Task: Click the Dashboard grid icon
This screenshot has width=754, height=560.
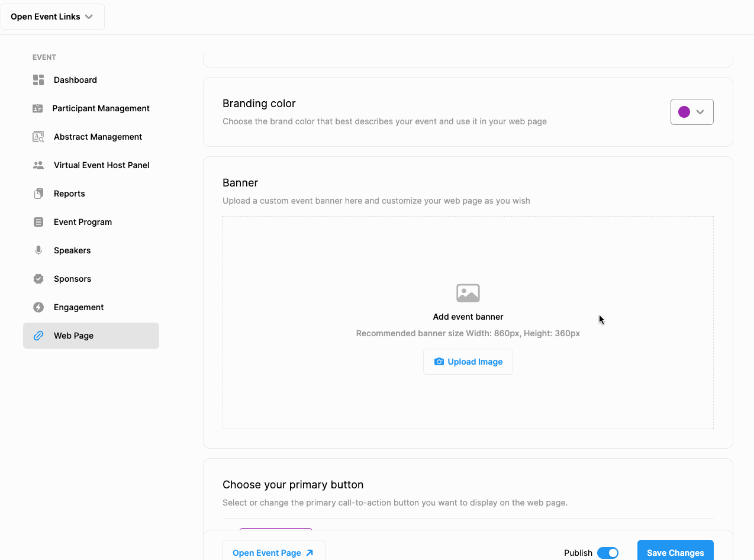Action: pos(38,80)
